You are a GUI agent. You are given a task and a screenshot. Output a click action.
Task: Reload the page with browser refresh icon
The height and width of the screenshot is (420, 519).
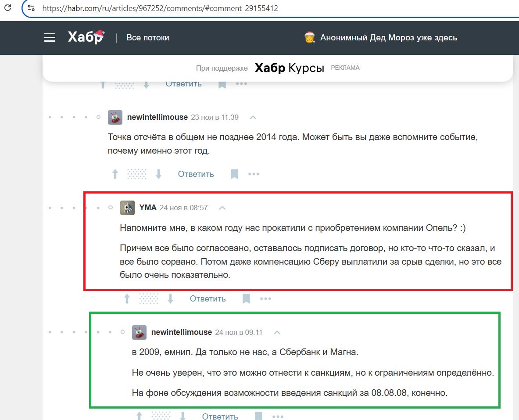7,8
